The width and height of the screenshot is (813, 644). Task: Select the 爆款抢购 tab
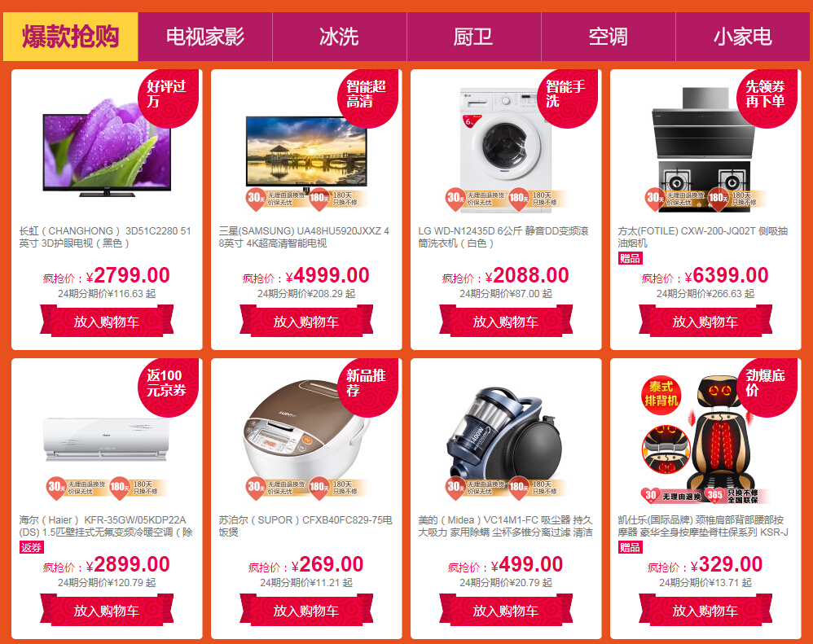tap(71, 37)
